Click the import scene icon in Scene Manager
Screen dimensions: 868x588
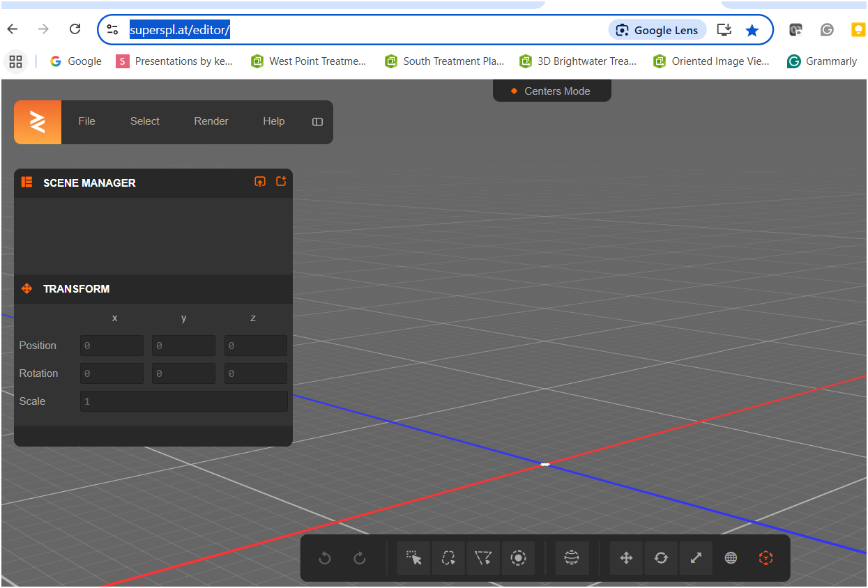coord(260,182)
